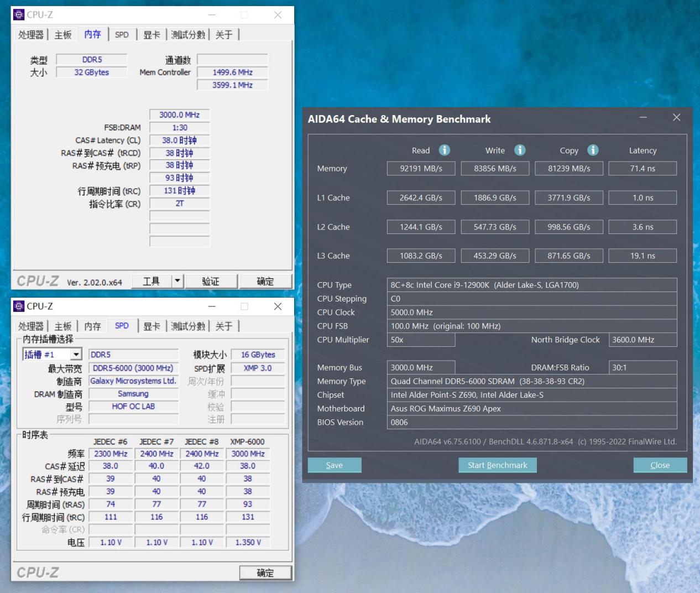Click the Copy info icon
This screenshot has height=593, width=700.
coord(593,150)
